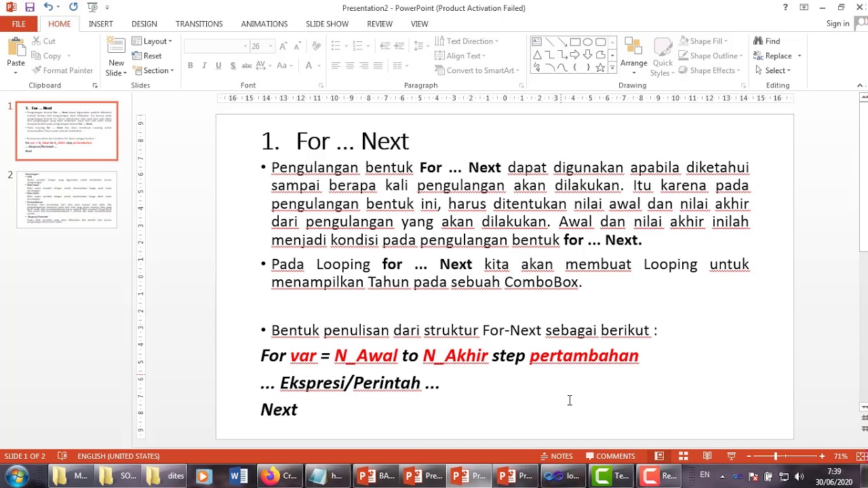Choose the straight line shape
Image resolution: width=868 pixels, height=488 pixels.
(550, 42)
